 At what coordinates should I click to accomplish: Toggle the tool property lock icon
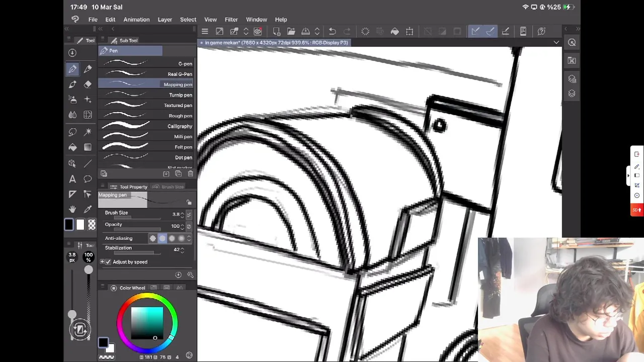point(189,202)
